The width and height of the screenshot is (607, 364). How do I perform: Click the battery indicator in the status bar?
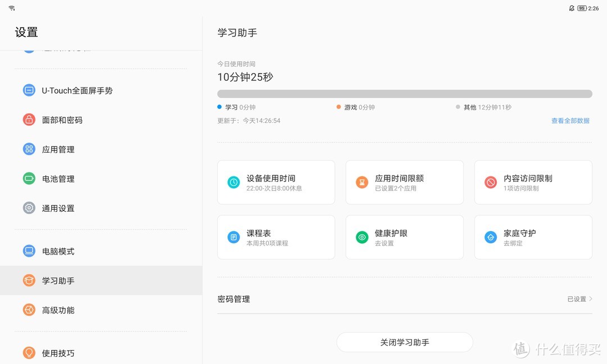point(581,8)
